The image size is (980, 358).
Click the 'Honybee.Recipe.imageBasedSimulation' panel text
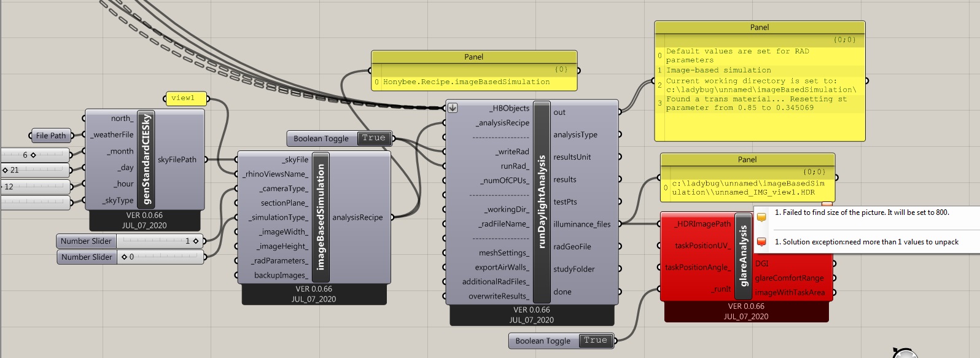(x=467, y=82)
